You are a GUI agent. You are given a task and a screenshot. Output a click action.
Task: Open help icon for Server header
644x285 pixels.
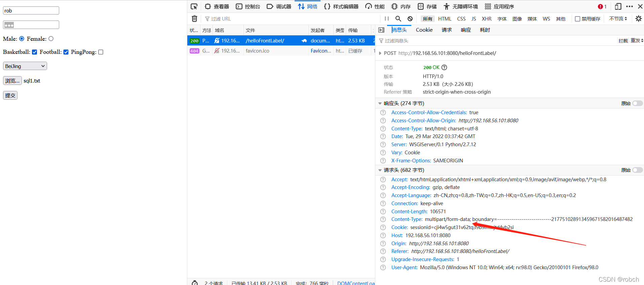[383, 145]
